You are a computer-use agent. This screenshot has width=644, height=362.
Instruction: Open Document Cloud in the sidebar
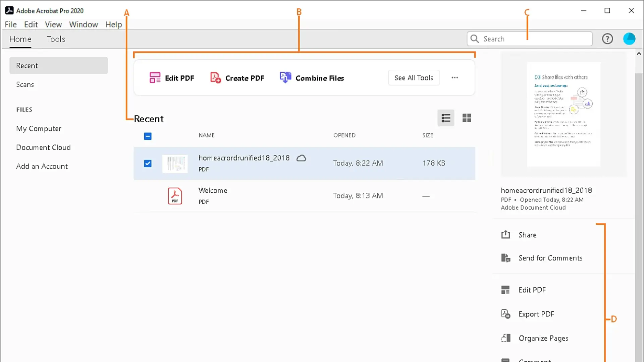tap(43, 147)
